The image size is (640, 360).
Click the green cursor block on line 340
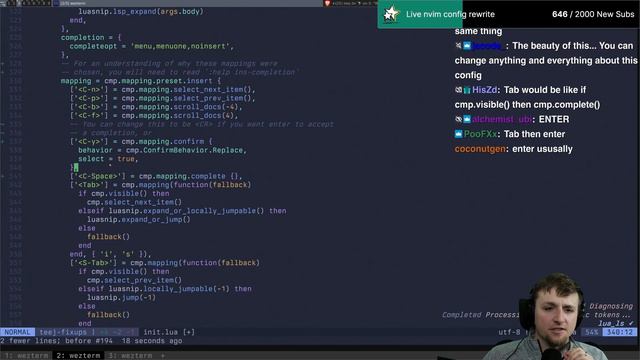tap(76, 167)
